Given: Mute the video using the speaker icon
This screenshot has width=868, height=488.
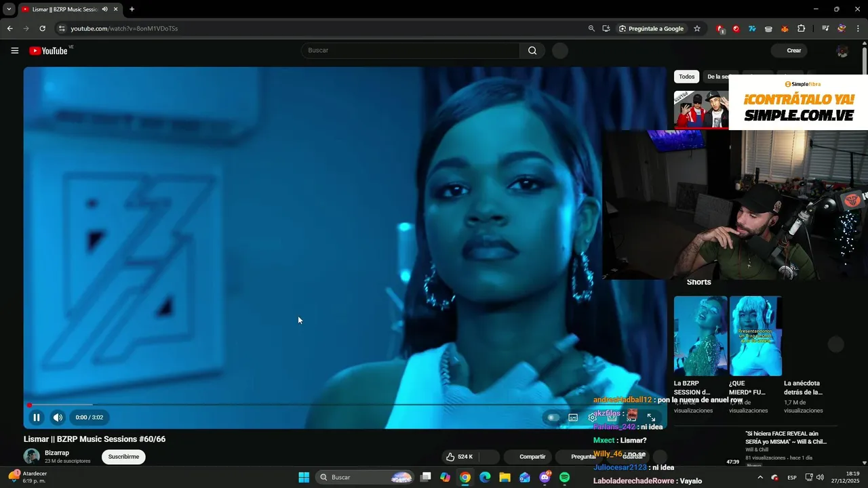Looking at the screenshot, I should pos(58,418).
